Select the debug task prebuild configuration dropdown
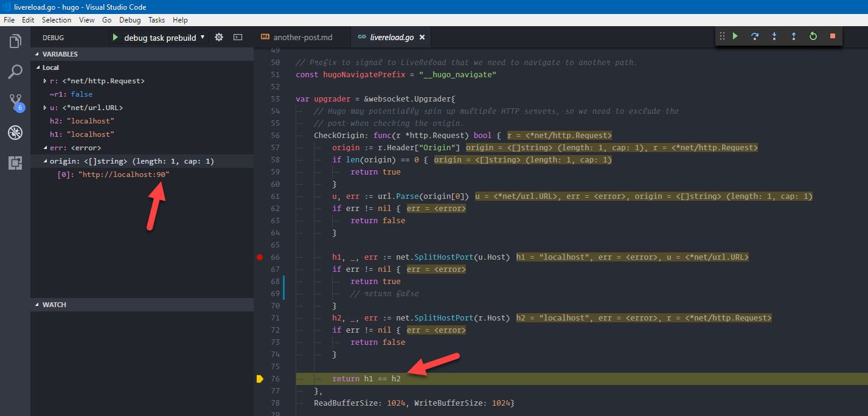Image resolution: width=868 pixels, height=416 pixels. coord(165,38)
